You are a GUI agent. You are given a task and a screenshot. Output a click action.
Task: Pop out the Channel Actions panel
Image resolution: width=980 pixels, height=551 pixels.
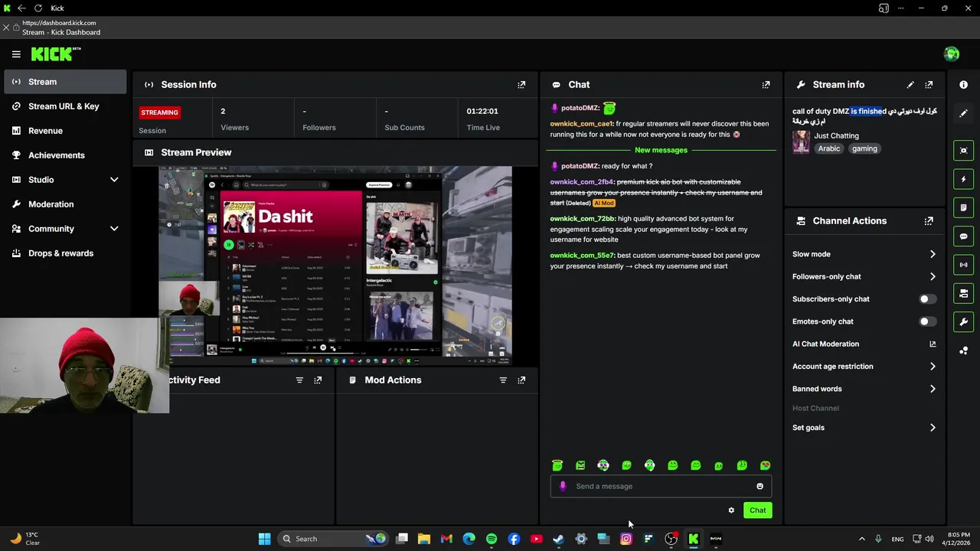(929, 221)
